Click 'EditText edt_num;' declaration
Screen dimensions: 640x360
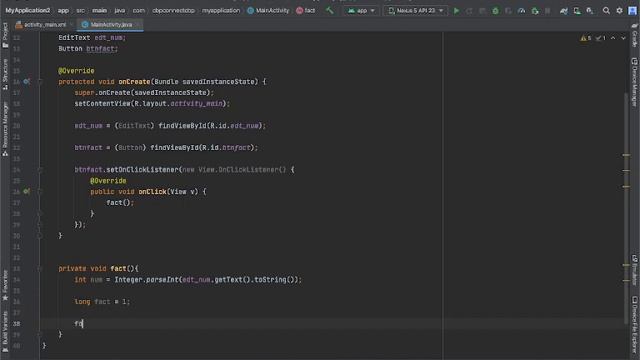click(x=92, y=38)
